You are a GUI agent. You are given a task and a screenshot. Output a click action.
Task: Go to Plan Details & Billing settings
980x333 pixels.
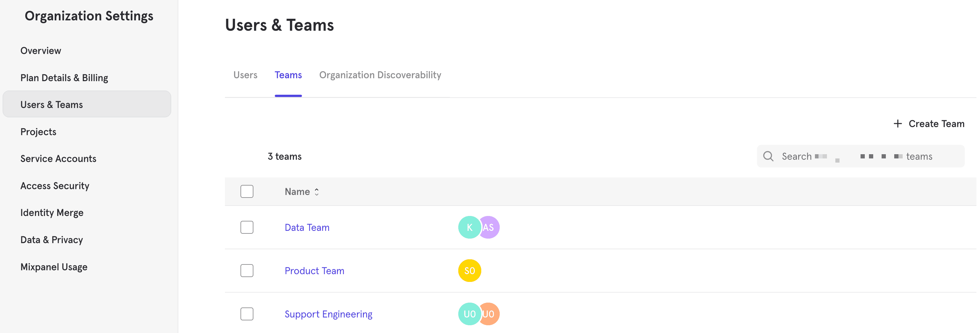point(64,78)
